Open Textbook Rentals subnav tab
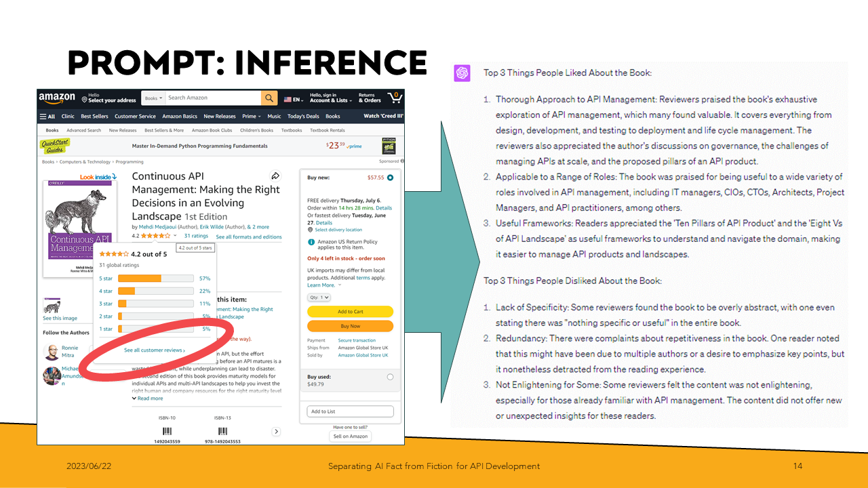The height and width of the screenshot is (488, 868). 328,130
